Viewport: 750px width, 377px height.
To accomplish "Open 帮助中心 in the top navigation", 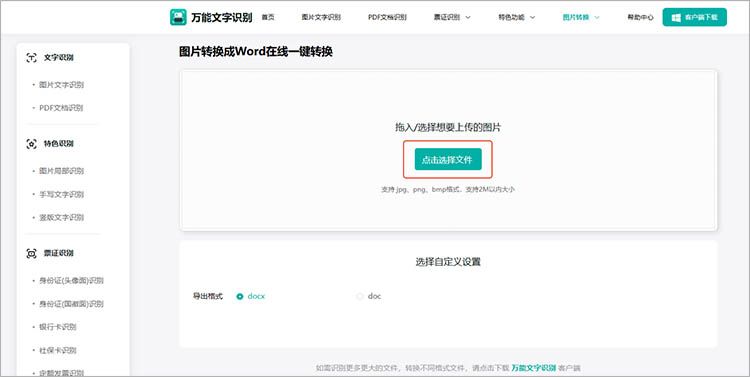I will point(640,17).
